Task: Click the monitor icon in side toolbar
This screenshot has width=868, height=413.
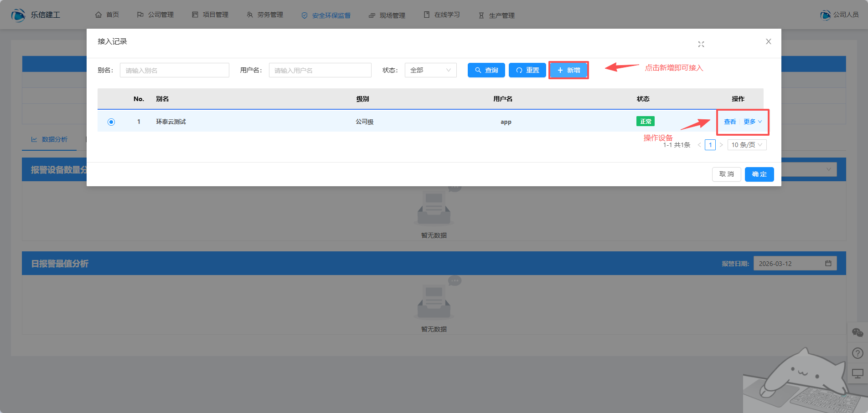Action: point(857,374)
